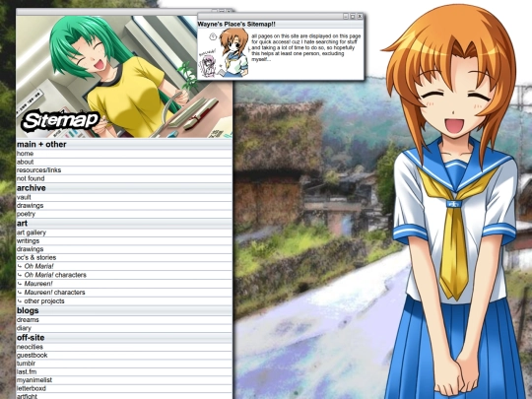This screenshot has height=399, width=532.
Task: Click the Sitemap header banner image
Action: tap(124, 76)
